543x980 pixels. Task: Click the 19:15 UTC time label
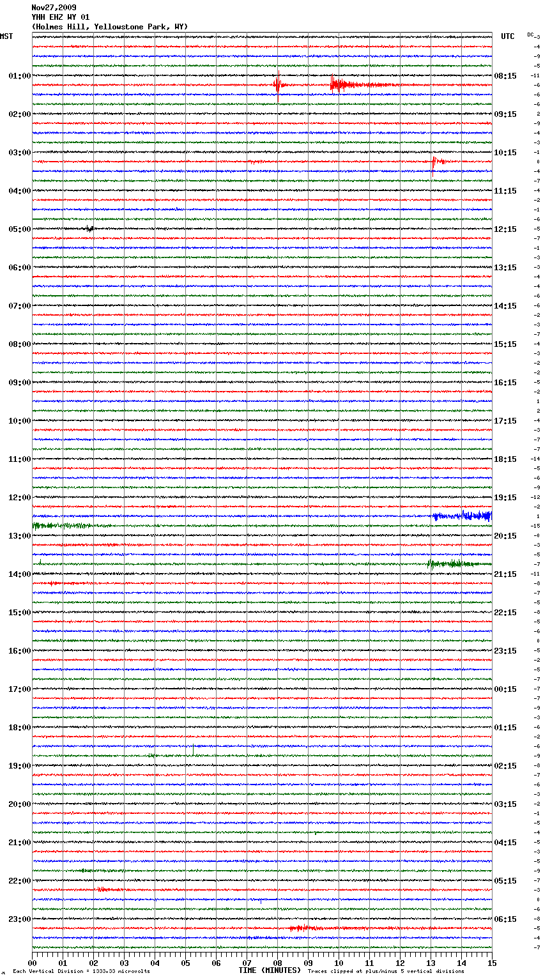coord(505,498)
